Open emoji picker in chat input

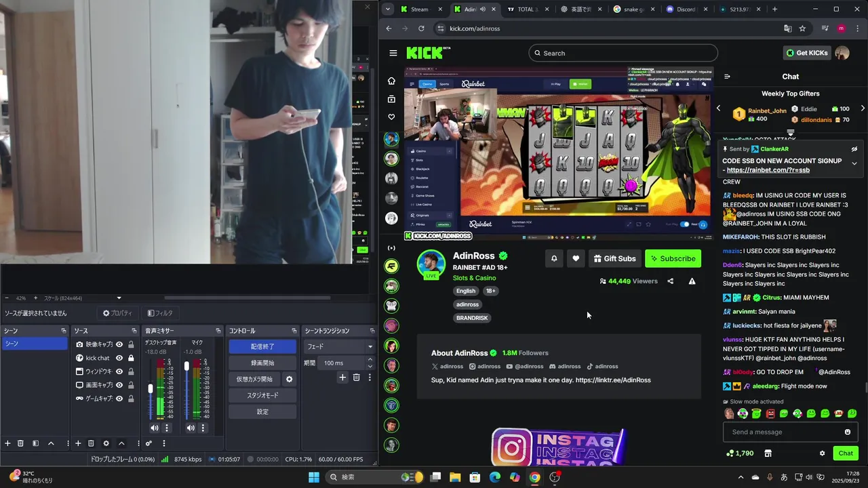point(847,432)
